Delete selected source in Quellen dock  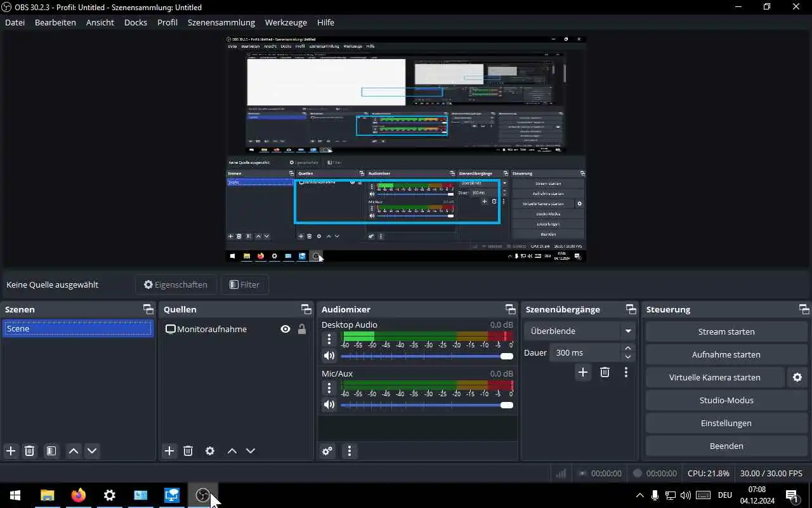[x=188, y=451]
